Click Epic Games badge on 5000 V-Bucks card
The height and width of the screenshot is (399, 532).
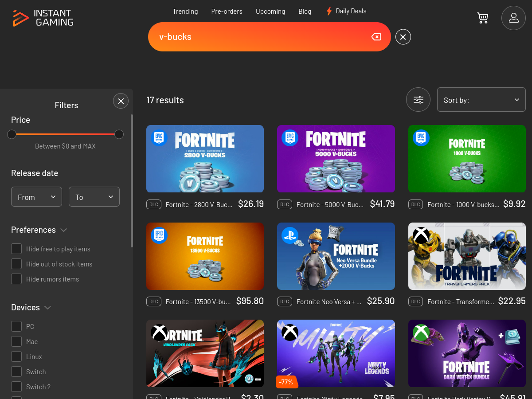click(x=290, y=138)
